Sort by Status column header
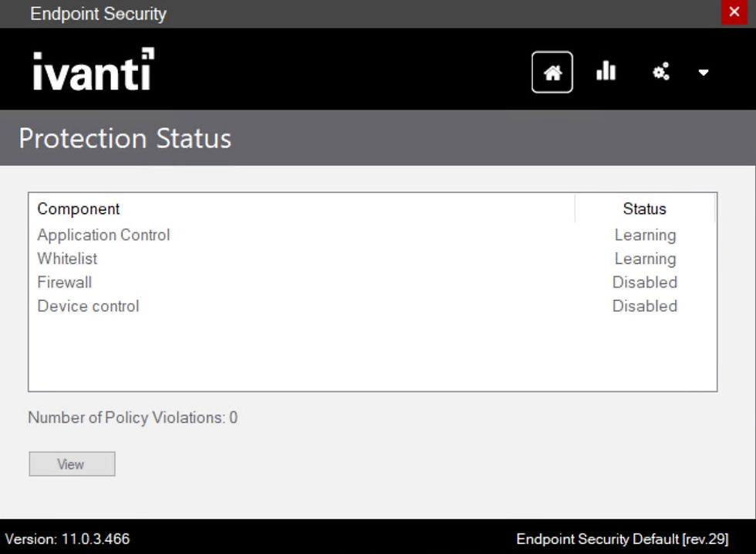This screenshot has height=554, width=756. (645, 209)
